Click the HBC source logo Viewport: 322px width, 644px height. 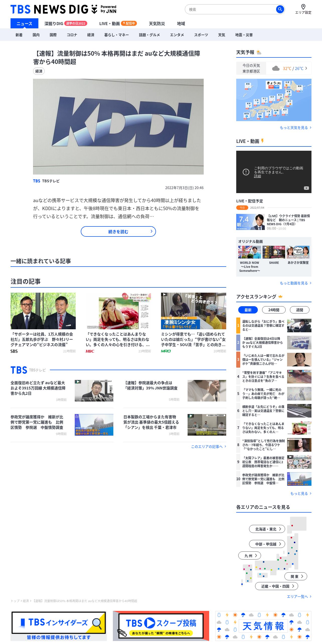pyautogui.click(x=90, y=351)
